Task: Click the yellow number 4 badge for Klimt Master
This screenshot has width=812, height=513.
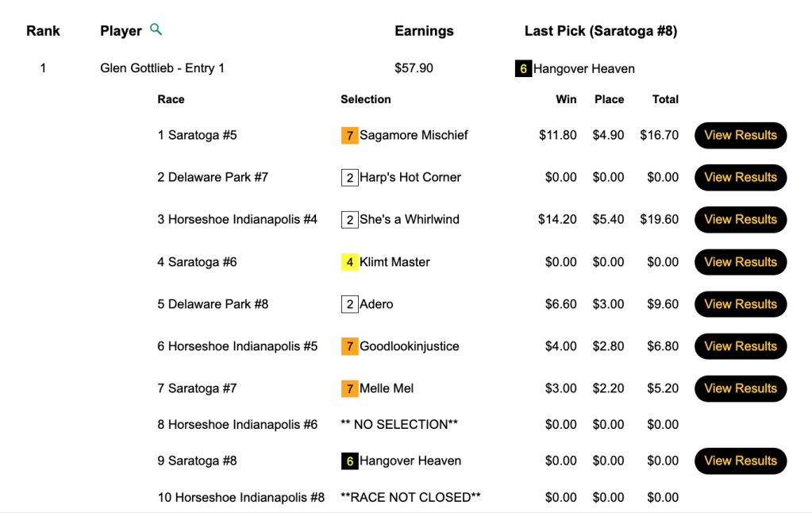Action: [x=349, y=262]
